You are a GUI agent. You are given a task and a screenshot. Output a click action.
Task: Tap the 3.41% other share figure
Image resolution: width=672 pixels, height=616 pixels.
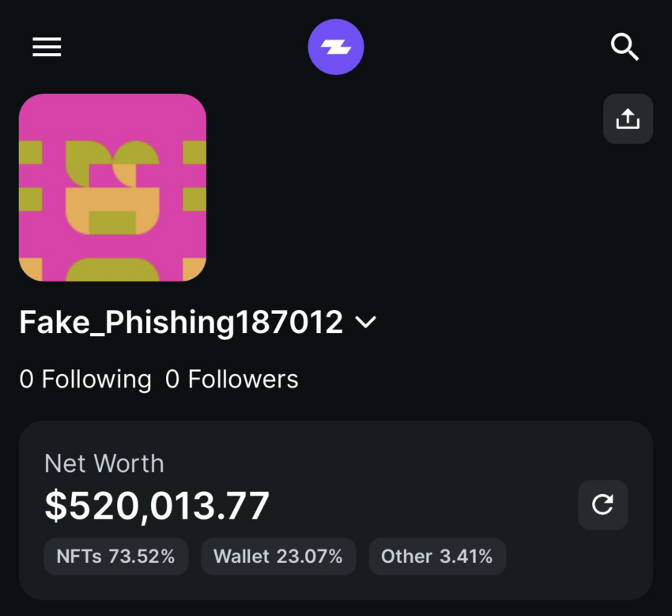coord(466,557)
